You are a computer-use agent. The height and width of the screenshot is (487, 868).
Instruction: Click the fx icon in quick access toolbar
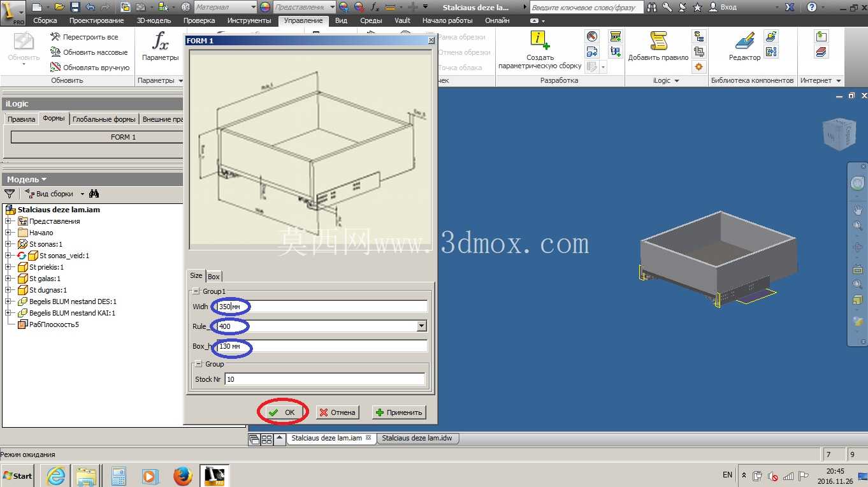pyautogui.click(x=375, y=7)
